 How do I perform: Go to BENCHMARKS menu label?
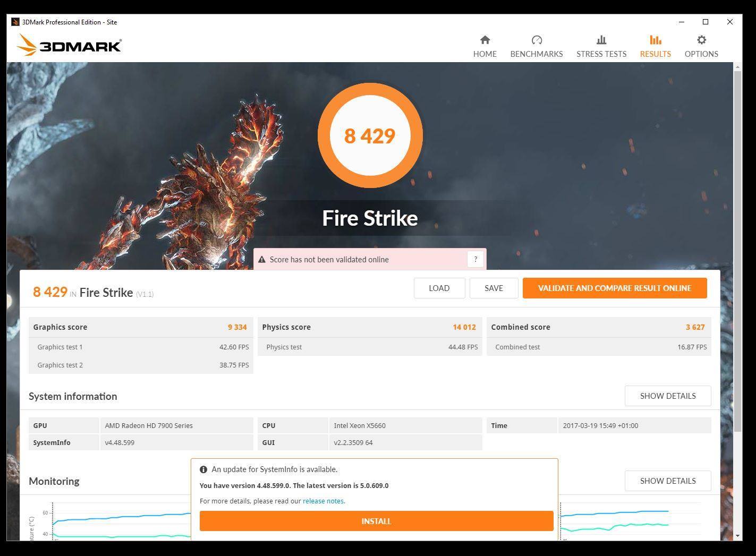[x=537, y=54]
